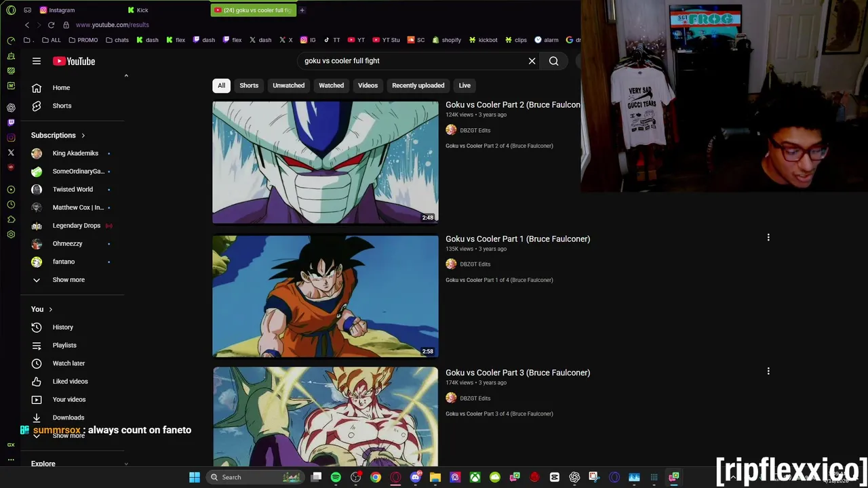Open the Shorts icon in sidebar
Image resolution: width=868 pixels, height=488 pixels.
point(37,106)
